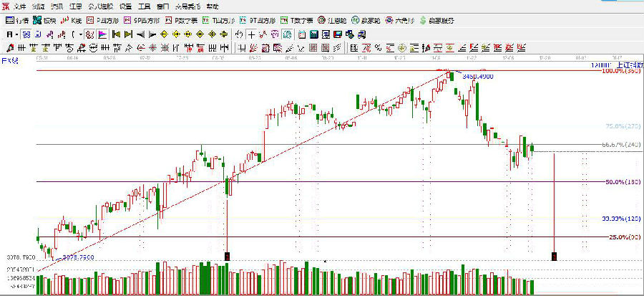
Task: Select the 江恩轮 Gann wheel tool
Action: click(328, 20)
